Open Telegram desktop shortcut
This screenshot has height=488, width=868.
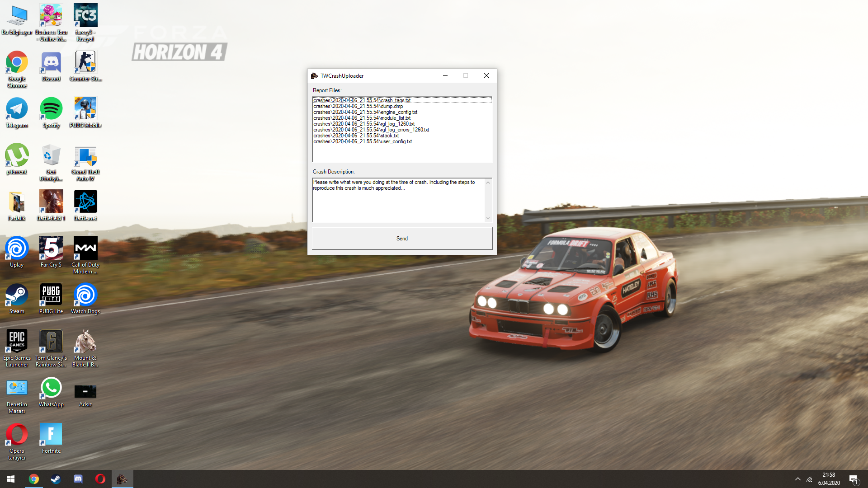17,113
